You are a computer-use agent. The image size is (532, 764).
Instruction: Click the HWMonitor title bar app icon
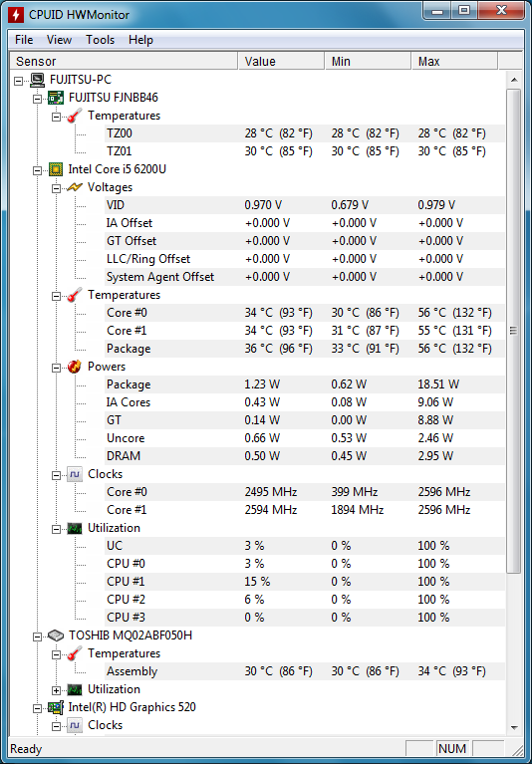[15, 14]
